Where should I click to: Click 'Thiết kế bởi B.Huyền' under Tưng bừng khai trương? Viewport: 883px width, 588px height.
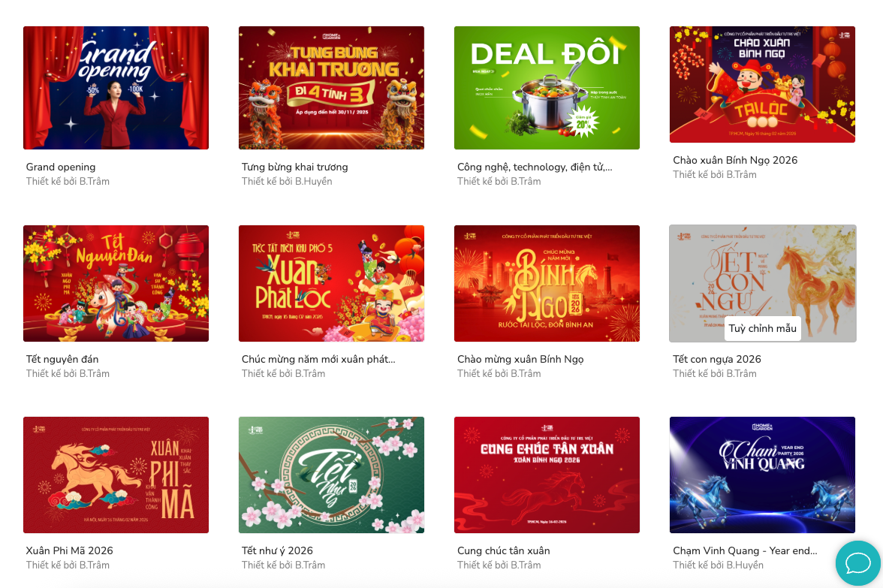(287, 182)
